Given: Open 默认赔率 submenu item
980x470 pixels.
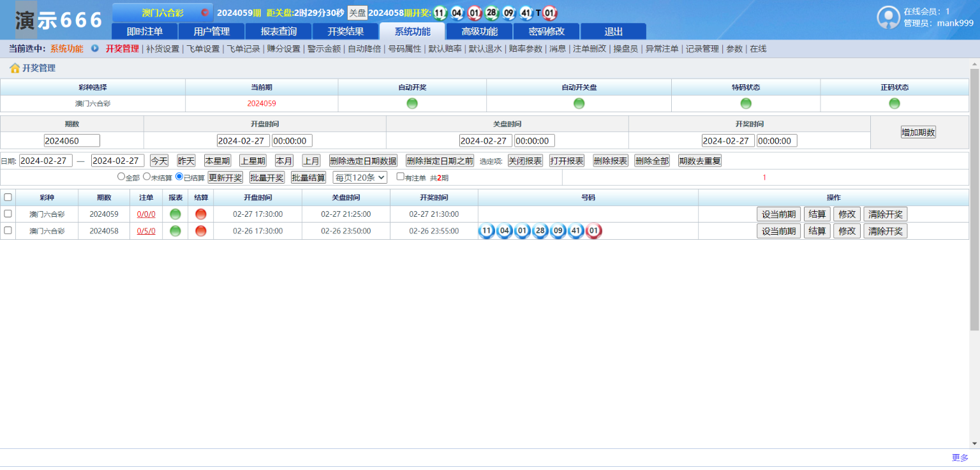Looking at the screenshot, I should pyautogui.click(x=445, y=48).
